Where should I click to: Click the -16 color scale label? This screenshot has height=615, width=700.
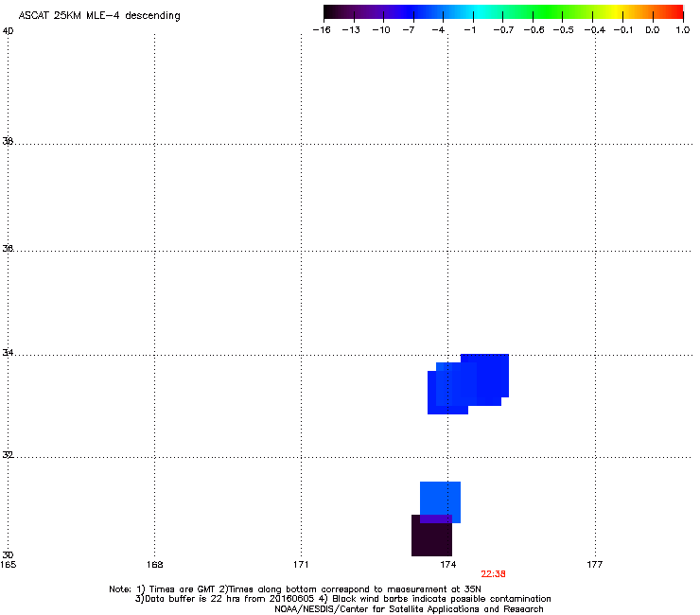[x=322, y=30]
